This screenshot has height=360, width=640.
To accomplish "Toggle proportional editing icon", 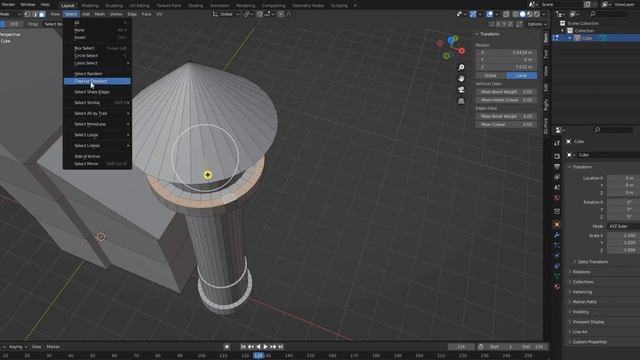I will (x=281, y=14).
